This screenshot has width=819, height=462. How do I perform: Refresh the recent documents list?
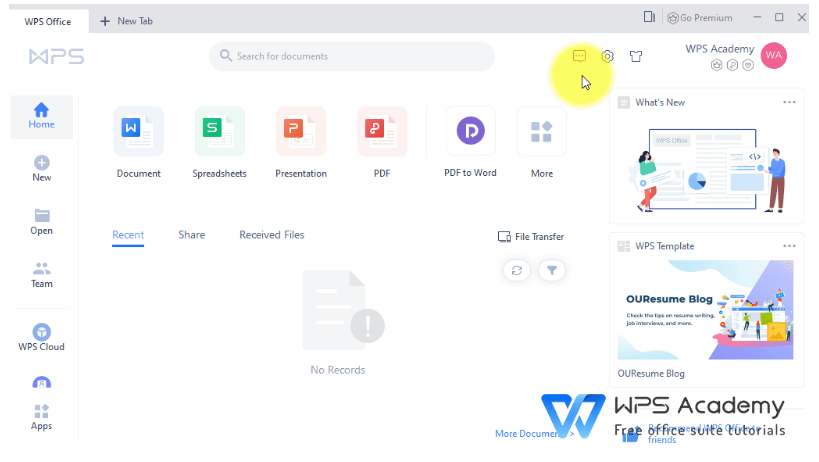[x=517, y=270]
